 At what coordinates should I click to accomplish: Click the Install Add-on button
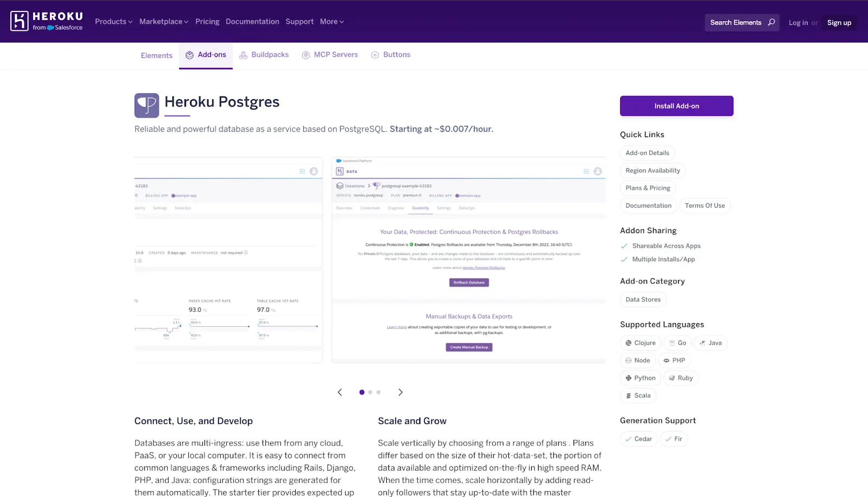click(676, 106)
